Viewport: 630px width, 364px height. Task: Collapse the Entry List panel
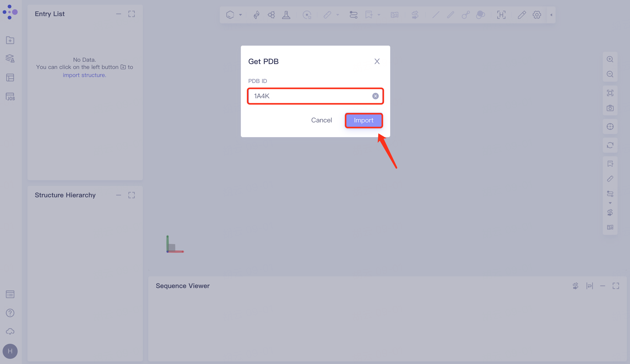119,14
